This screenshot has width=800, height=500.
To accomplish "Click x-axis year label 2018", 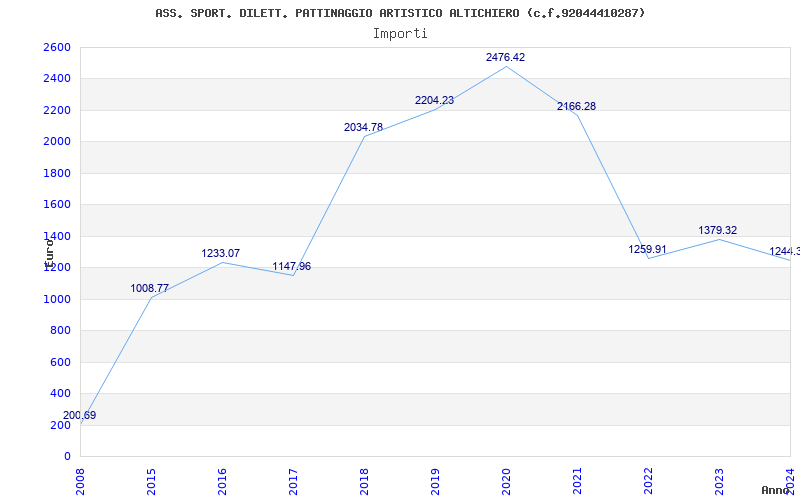I will pos(364,481).
